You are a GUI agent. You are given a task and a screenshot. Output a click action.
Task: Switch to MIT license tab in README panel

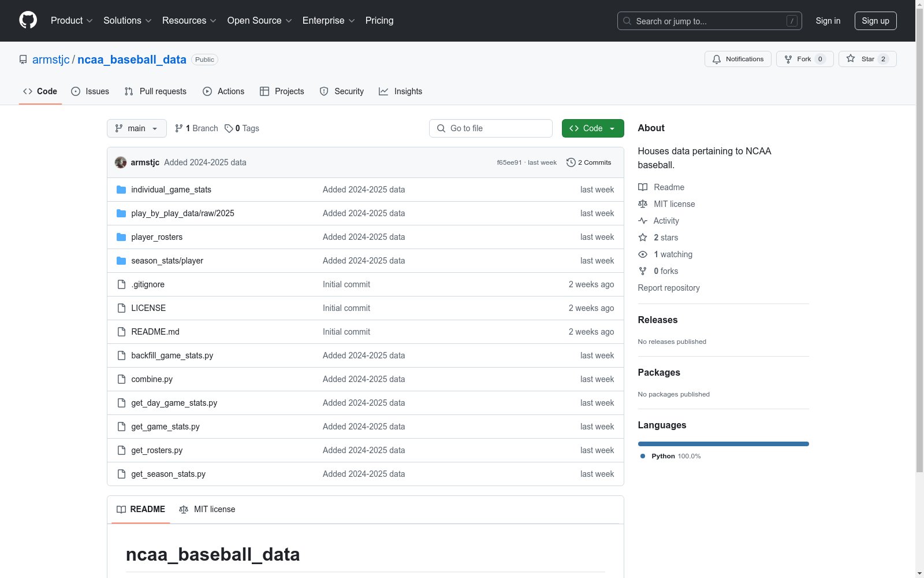pos(207,509)
